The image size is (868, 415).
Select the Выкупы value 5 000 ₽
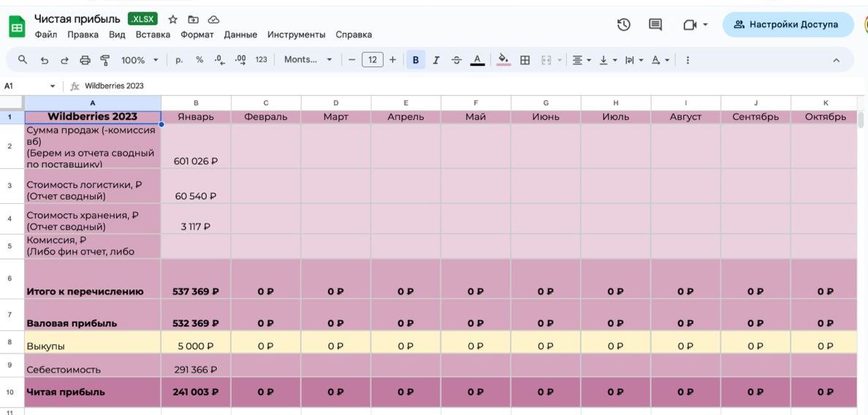(x=196, y=343)
